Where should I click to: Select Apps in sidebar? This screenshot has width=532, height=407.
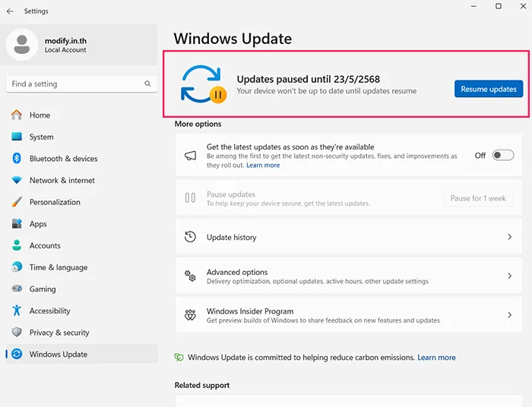coord(82,223)
